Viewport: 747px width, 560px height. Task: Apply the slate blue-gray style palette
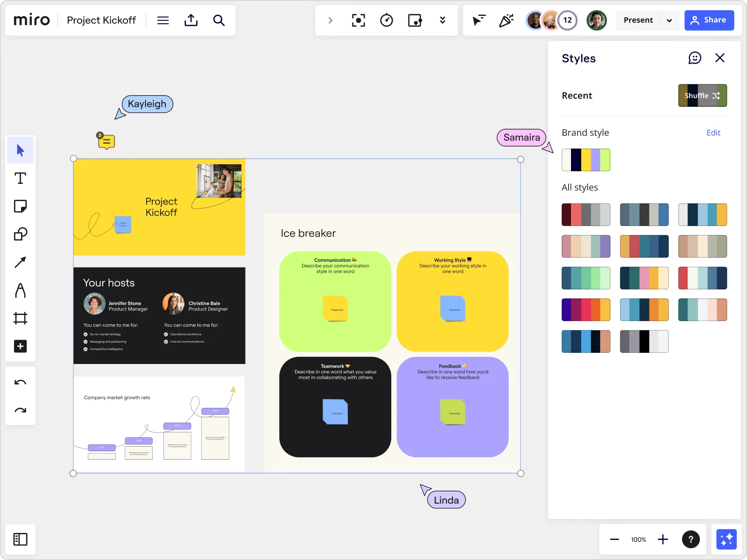click(644, 215)
